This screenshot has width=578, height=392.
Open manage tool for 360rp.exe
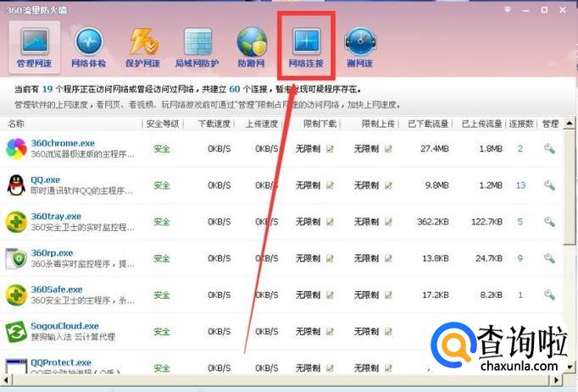click(x=549, y=258)
